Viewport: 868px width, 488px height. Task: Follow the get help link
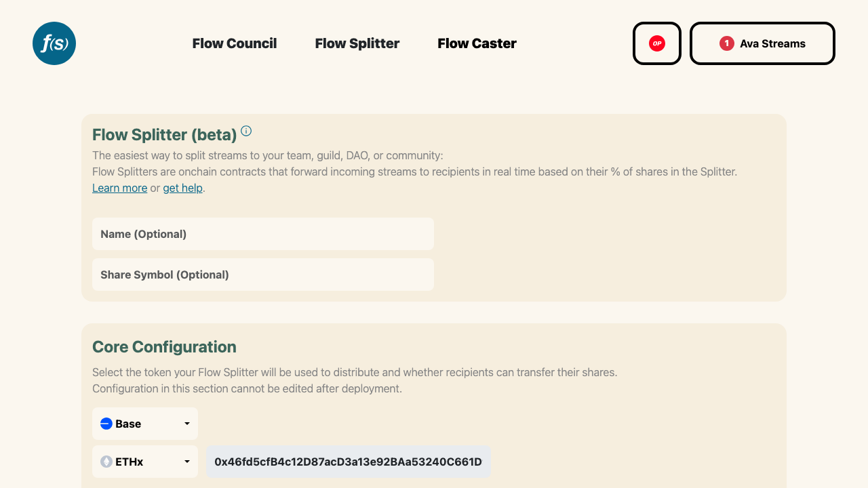182,188
